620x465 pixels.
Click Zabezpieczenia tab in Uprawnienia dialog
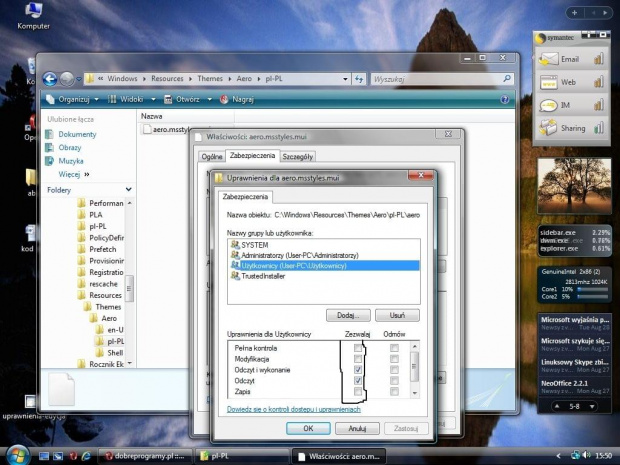(x=245, y=197)
